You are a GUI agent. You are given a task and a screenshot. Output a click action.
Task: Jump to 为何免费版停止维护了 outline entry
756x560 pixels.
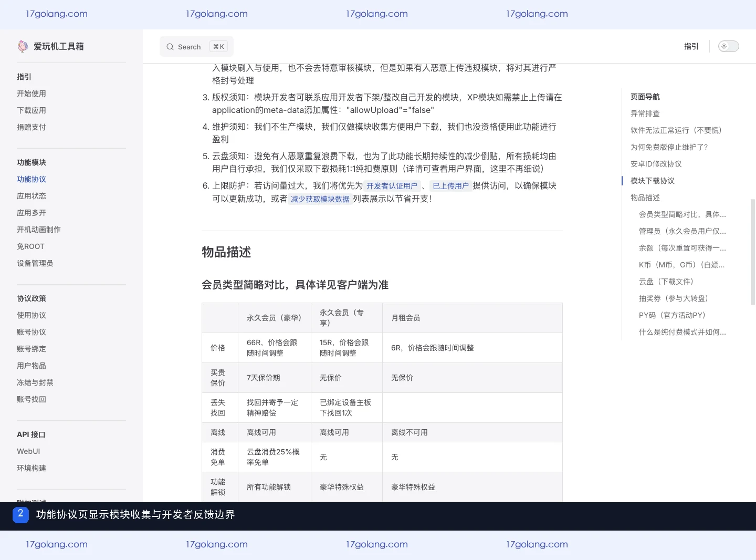669,147
